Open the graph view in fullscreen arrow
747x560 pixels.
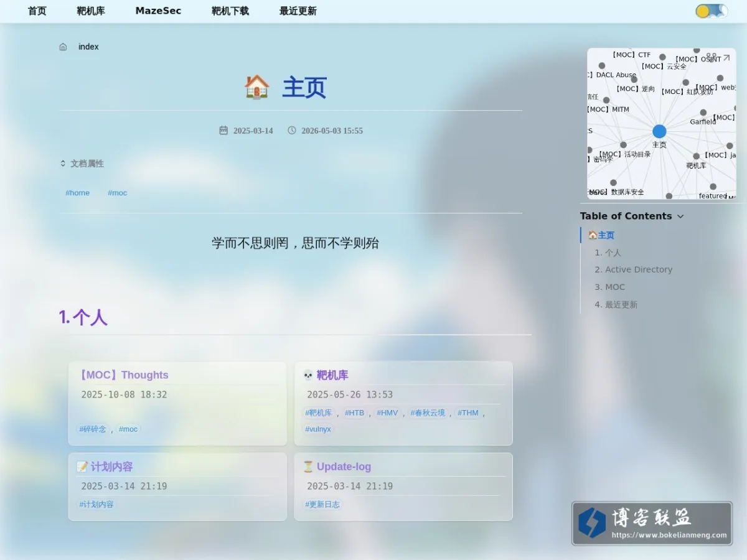726,58
